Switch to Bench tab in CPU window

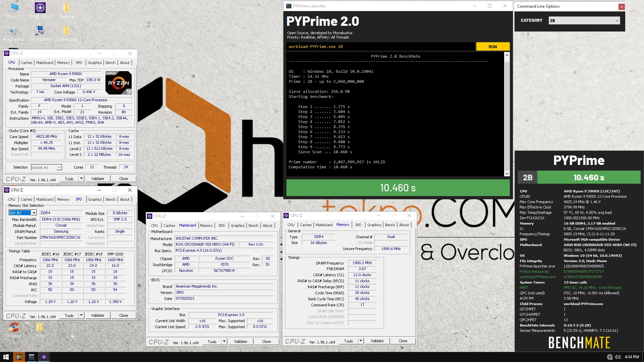tap(110, 63)
